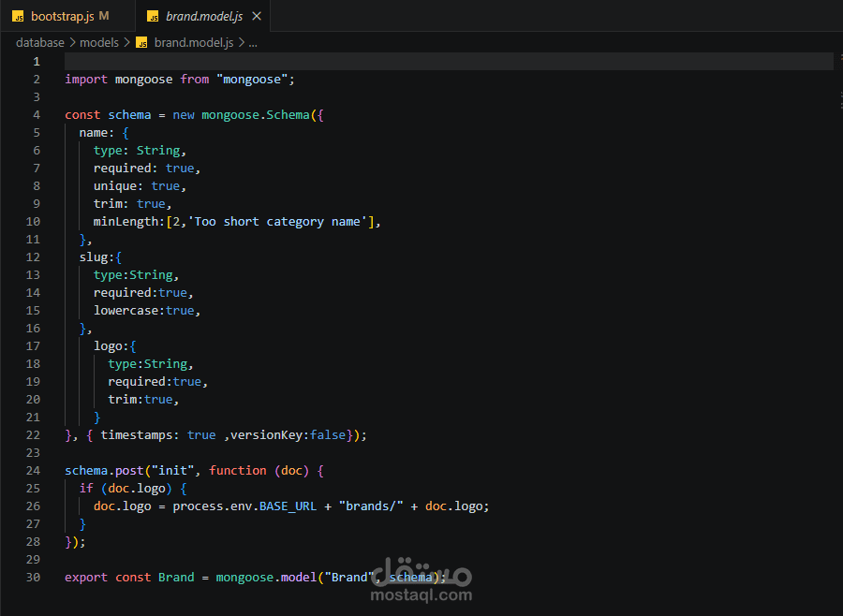Viewport: 843px width, 616px height.
Task: Click 'lowercase:true' on line 15
Action: (x=143, y=310)
